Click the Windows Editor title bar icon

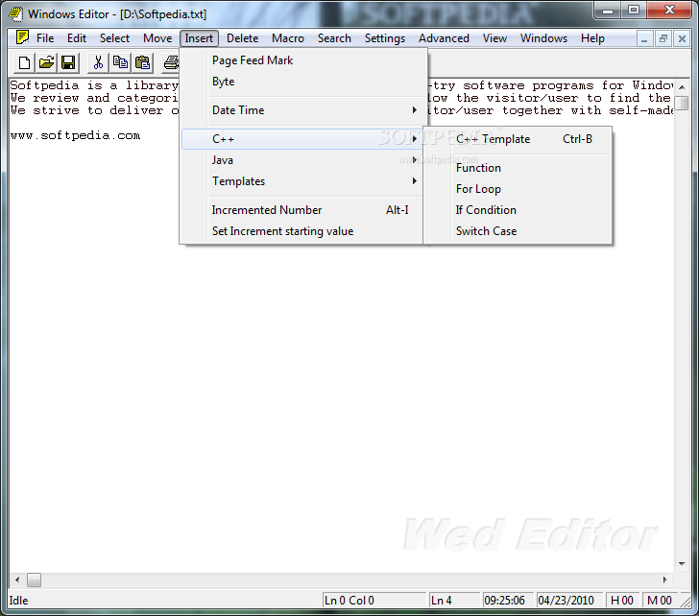pos(15,13)
